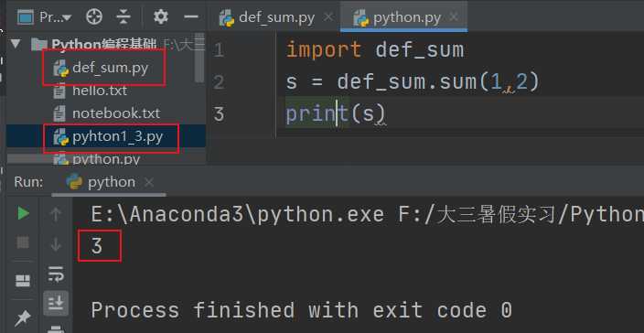This screenshot has height=333, width=644.
Task: Rerun python with green play button
Action: coord(23,213)
